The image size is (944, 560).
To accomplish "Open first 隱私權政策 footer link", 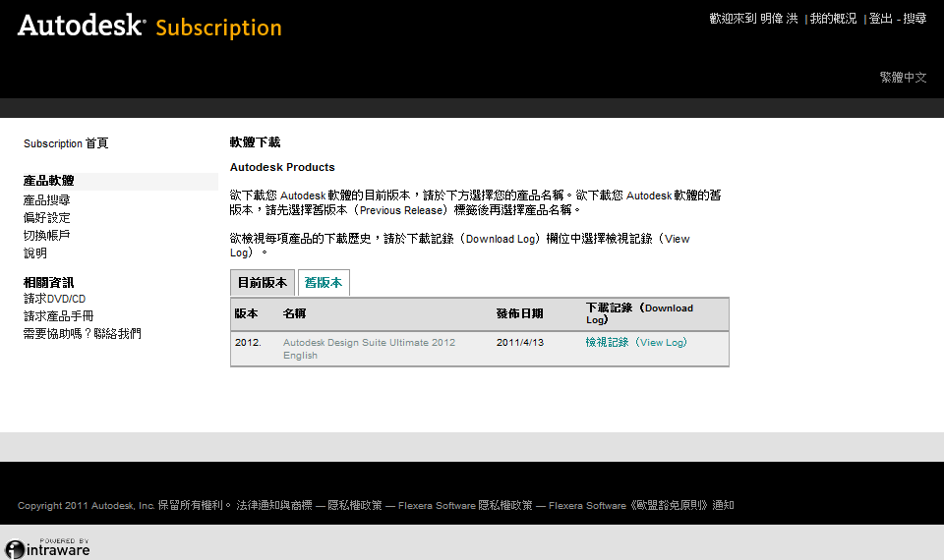I will (x=355, y=505).
